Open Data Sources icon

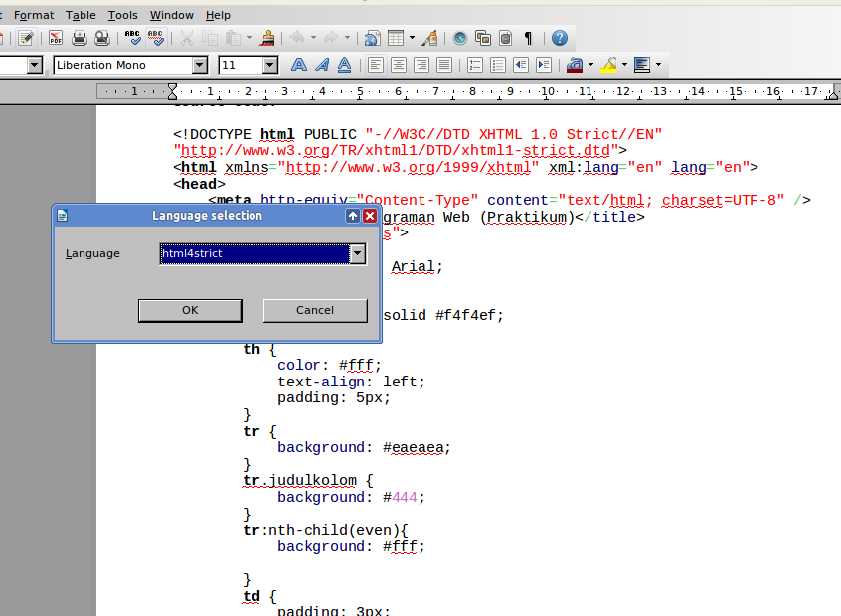(506, 38)
